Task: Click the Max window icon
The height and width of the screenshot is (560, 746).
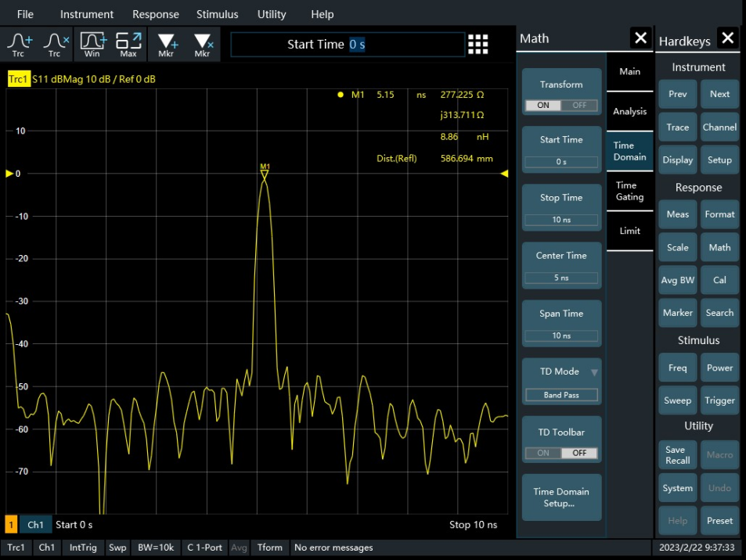Action: click(128, 45)
